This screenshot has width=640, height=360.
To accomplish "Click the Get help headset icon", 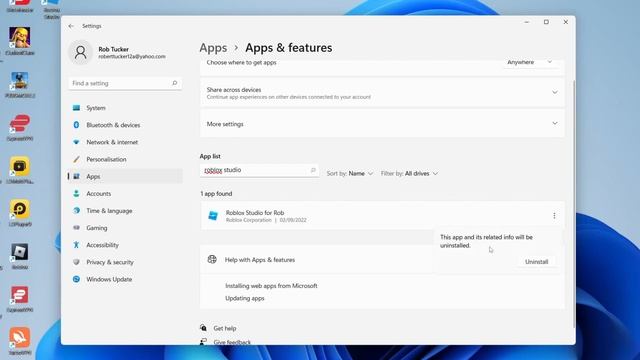I will [203, 328].
